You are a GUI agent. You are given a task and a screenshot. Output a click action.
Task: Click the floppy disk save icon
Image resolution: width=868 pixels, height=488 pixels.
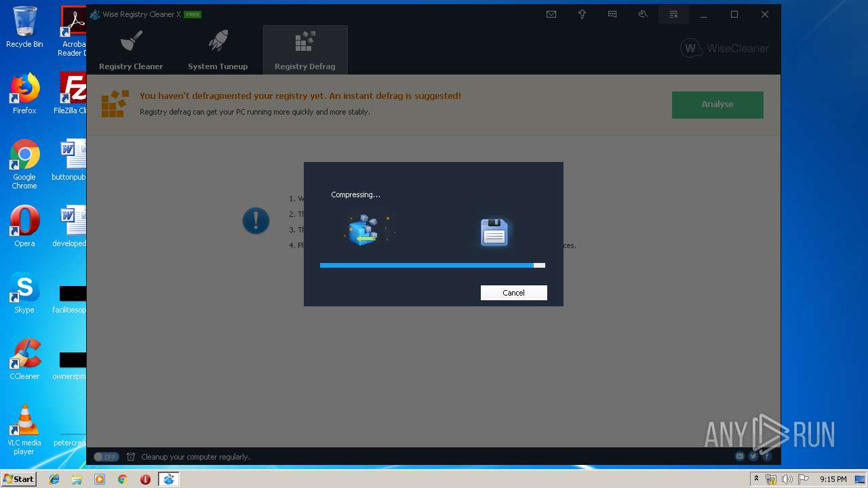[494, 232]
